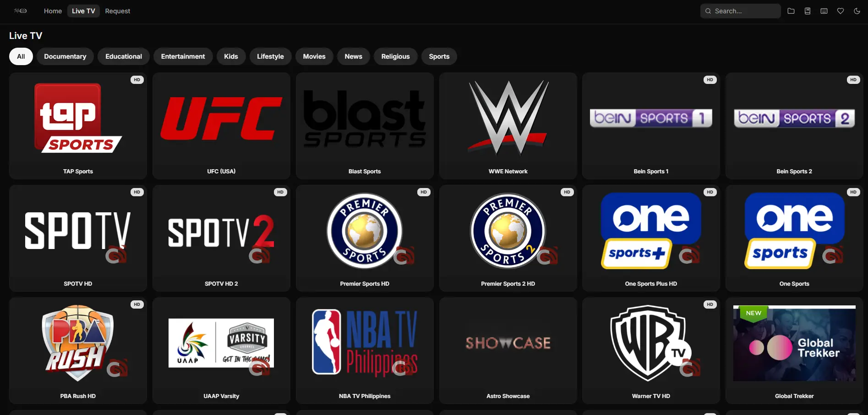Viewport: 868px width, 415px height.
Task: Filter channels by Lifestyle
Action: pyautogui.click(x=270, y=56)
